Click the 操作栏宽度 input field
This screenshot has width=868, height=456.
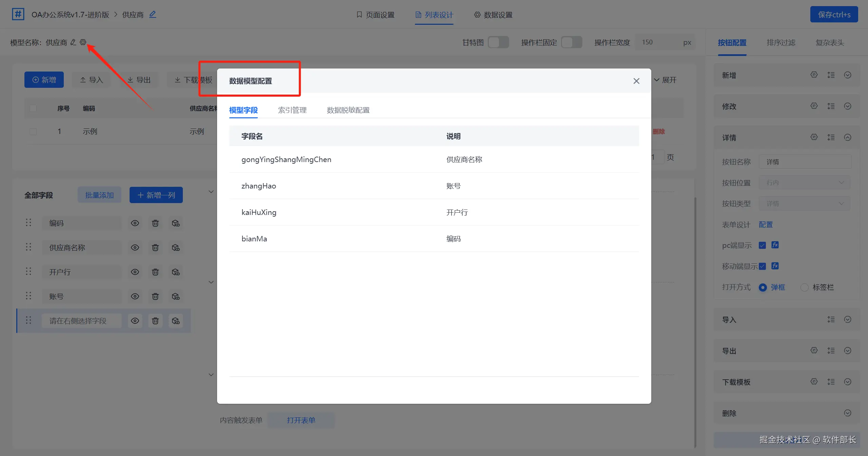click(658, 42)
